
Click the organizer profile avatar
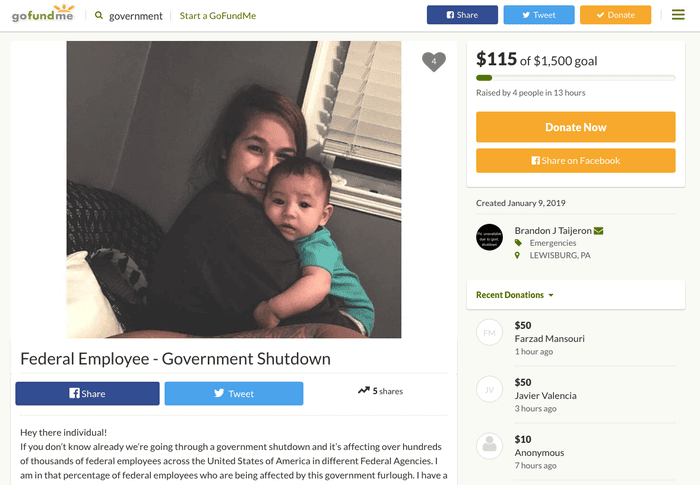click(489, 237)
